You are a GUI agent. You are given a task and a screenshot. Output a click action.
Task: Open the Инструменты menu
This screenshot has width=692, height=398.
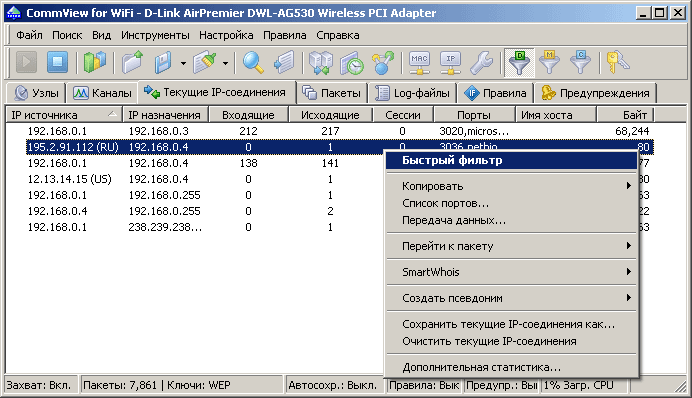coord(155,35)
